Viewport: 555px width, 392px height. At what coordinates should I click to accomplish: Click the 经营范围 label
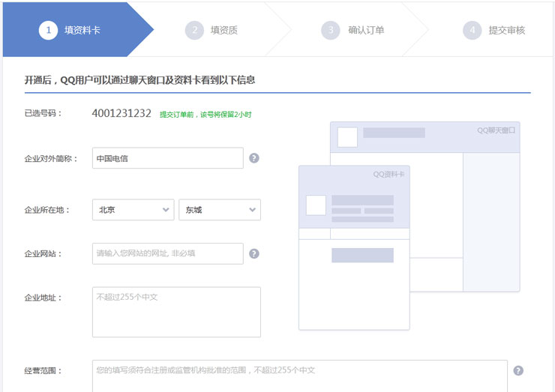(43, 370)
